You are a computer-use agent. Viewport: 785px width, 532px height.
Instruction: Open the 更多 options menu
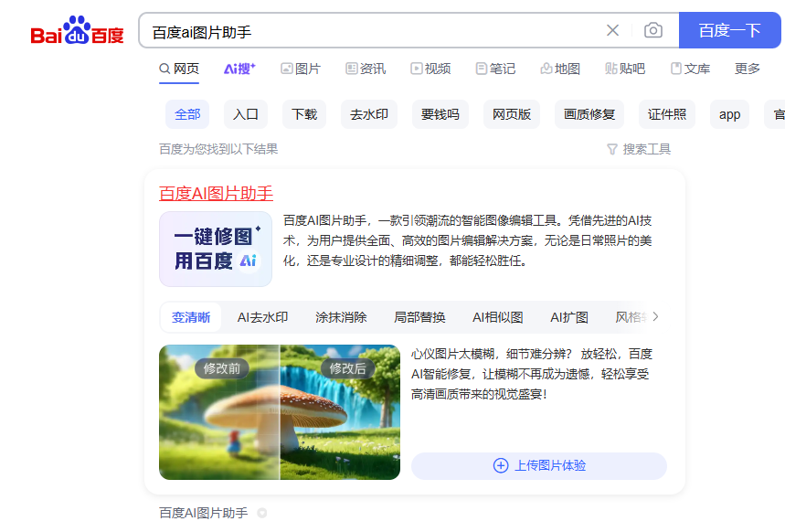747,68
